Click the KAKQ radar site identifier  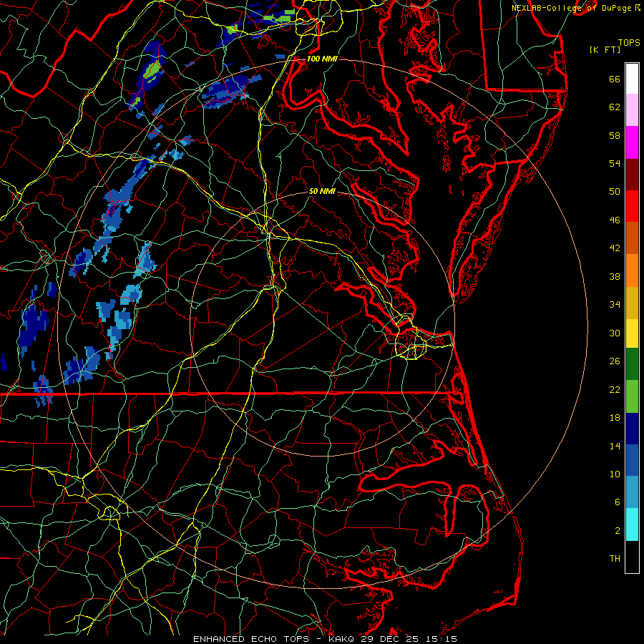[343, 639]
